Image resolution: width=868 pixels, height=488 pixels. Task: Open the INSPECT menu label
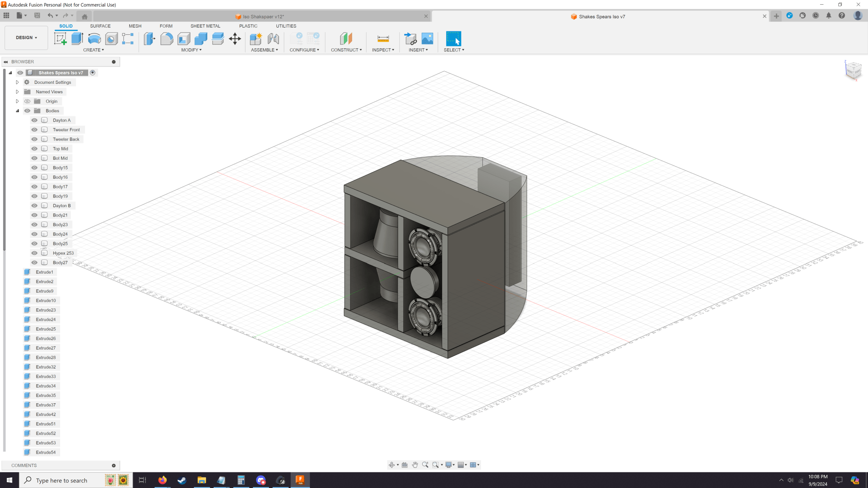tap(383, 50)
